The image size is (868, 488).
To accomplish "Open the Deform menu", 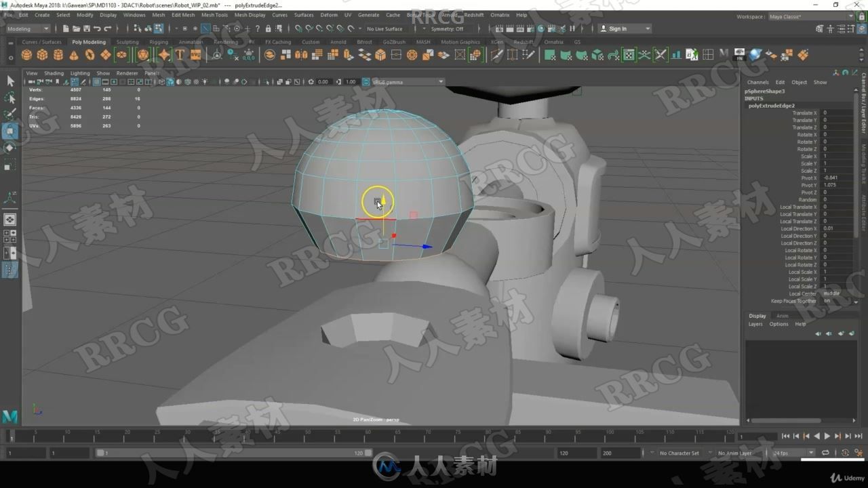I will click(329, 14).
